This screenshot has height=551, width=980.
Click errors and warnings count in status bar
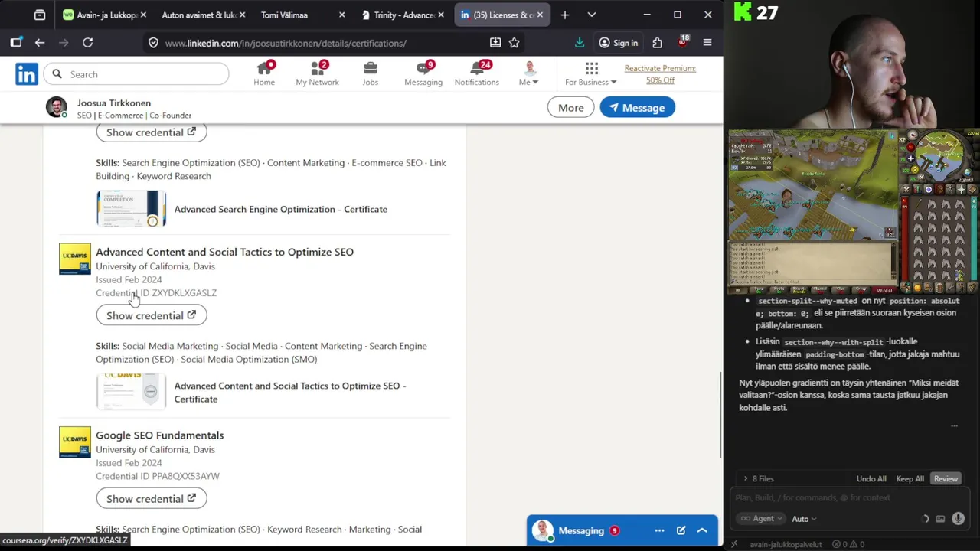[x=848, y=544]
